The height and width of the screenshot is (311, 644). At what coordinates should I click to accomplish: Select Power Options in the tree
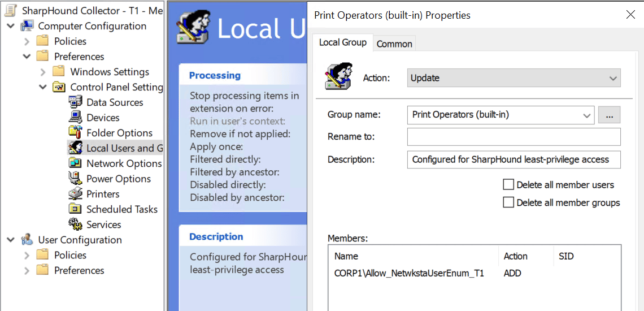pos(118,179)
